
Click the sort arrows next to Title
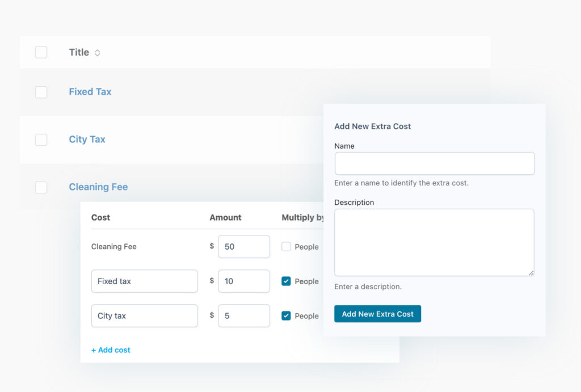(98, 53)
